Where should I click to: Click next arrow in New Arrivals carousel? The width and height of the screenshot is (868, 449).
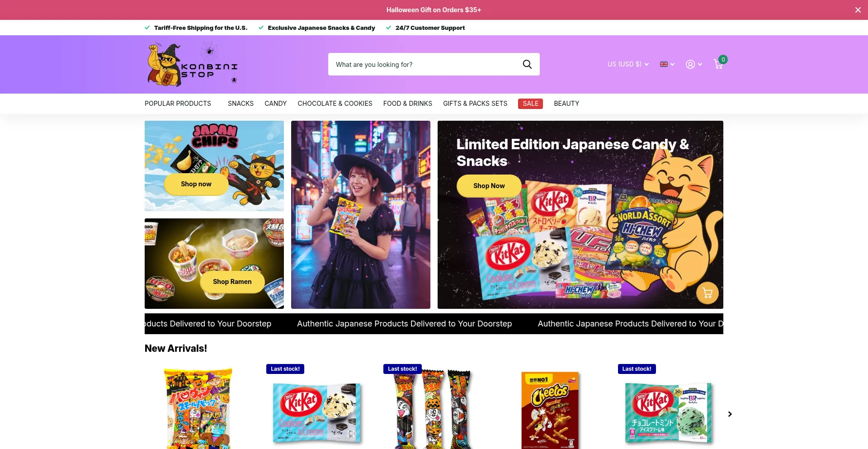click(x=730, y=414)
